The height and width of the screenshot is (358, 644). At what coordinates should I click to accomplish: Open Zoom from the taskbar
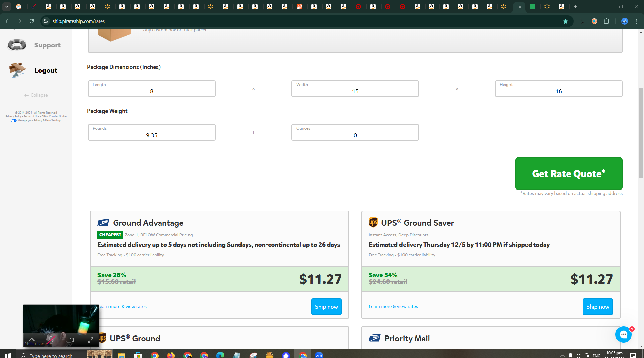319,355
